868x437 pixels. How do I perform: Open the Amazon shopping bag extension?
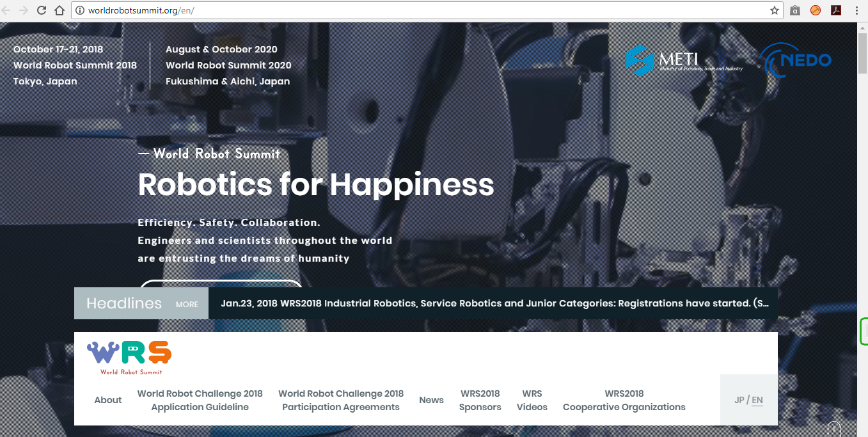(x=795, y=10)
